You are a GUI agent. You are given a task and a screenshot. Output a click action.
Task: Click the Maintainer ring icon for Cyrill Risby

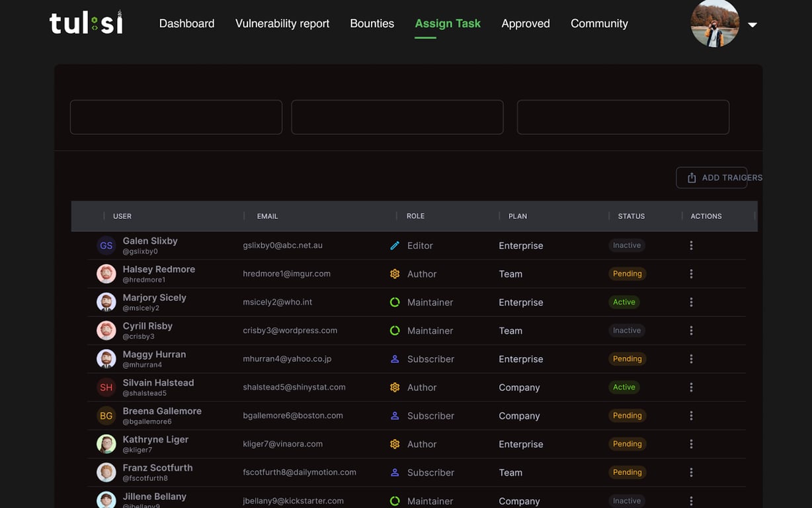[x=395, y=331]
